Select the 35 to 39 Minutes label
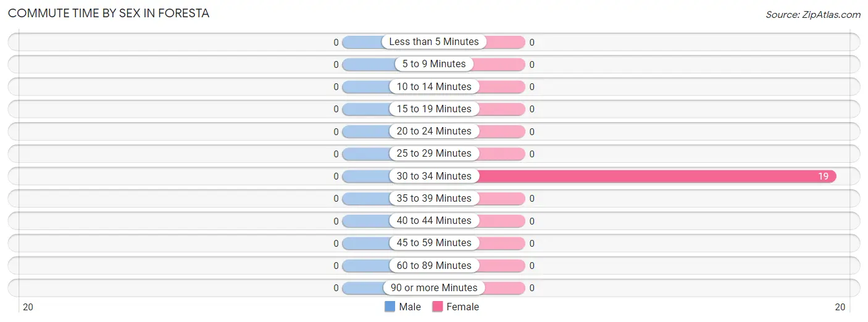Viewport: 868px width, 322px height. (x=434, y=199)
